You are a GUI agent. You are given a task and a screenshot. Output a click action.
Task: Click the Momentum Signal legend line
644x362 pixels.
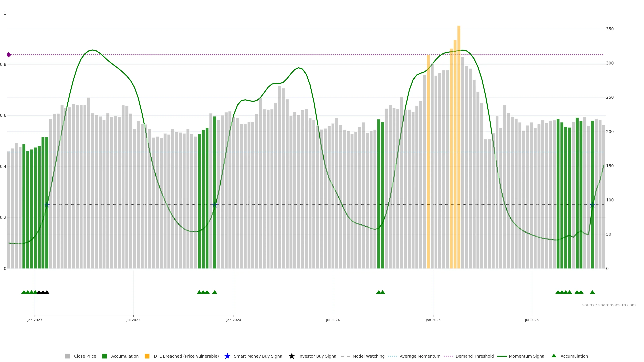502,356
